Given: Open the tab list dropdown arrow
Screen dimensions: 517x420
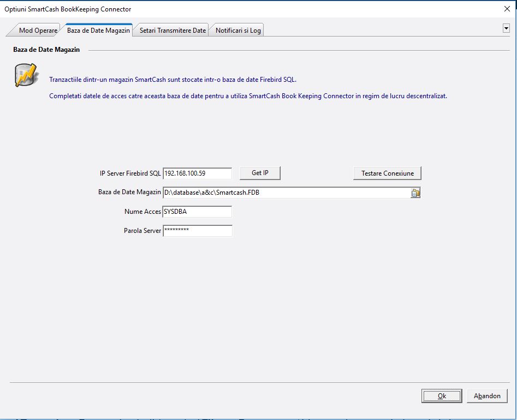Looking at the screenshot, I should [506, 28].
